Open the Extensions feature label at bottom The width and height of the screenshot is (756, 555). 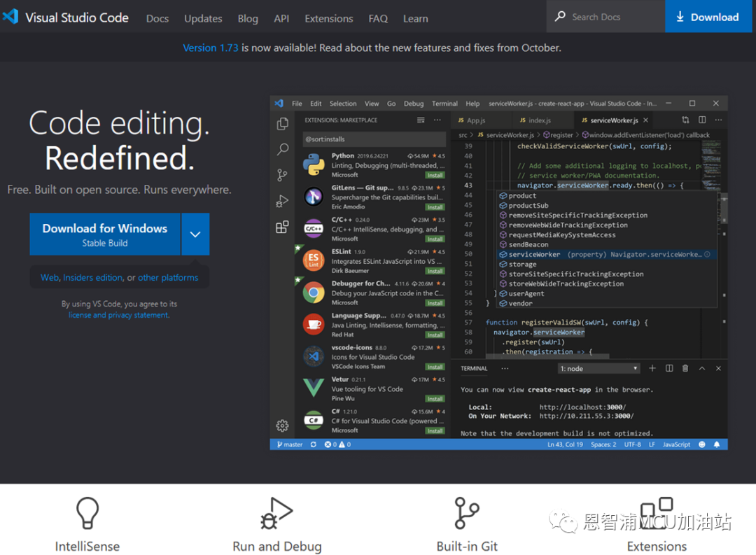(657, 547)
